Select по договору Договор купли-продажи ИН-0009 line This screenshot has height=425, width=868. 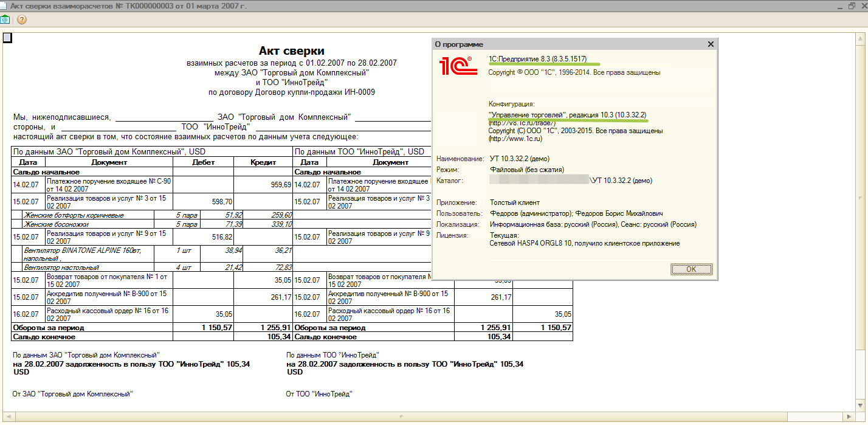pyautogui.click(x=292, y=92)
